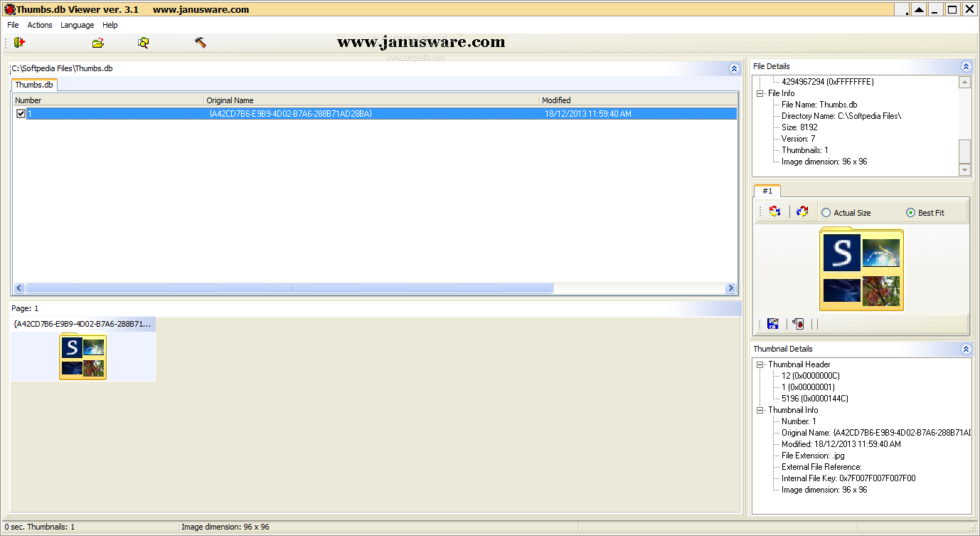Select '4294967294 (0xFFFFFFFE)' tree item

[x=828, y=82]
